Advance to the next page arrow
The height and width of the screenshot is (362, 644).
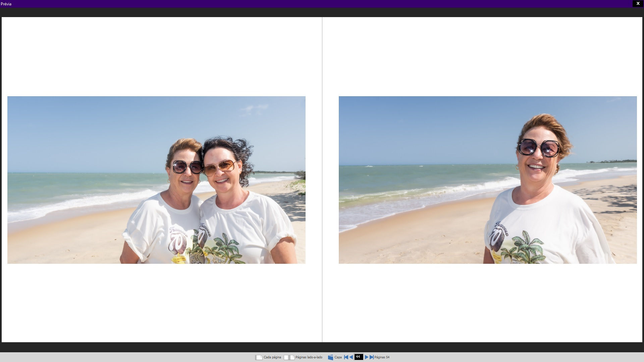[x=366, y=357]
